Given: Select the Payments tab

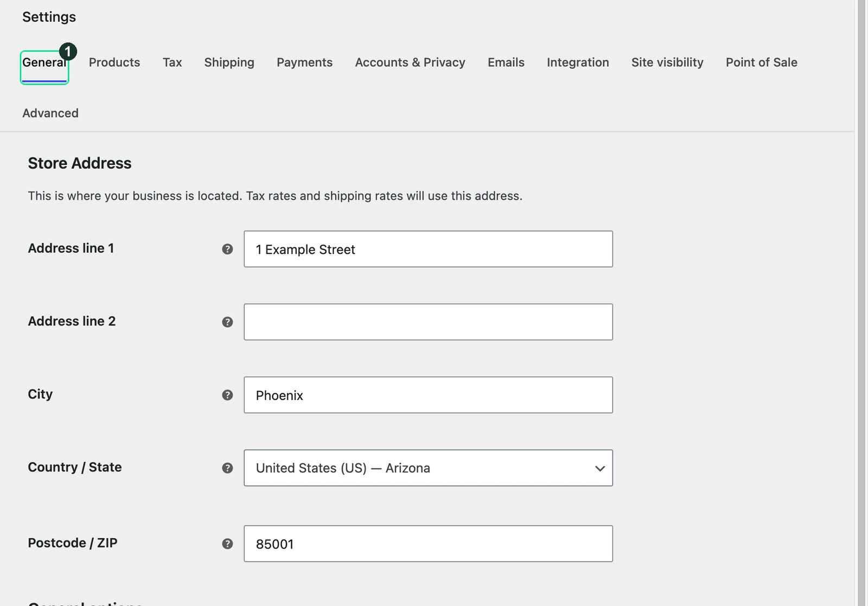Looking at the screenshot, I should [304, 63].
